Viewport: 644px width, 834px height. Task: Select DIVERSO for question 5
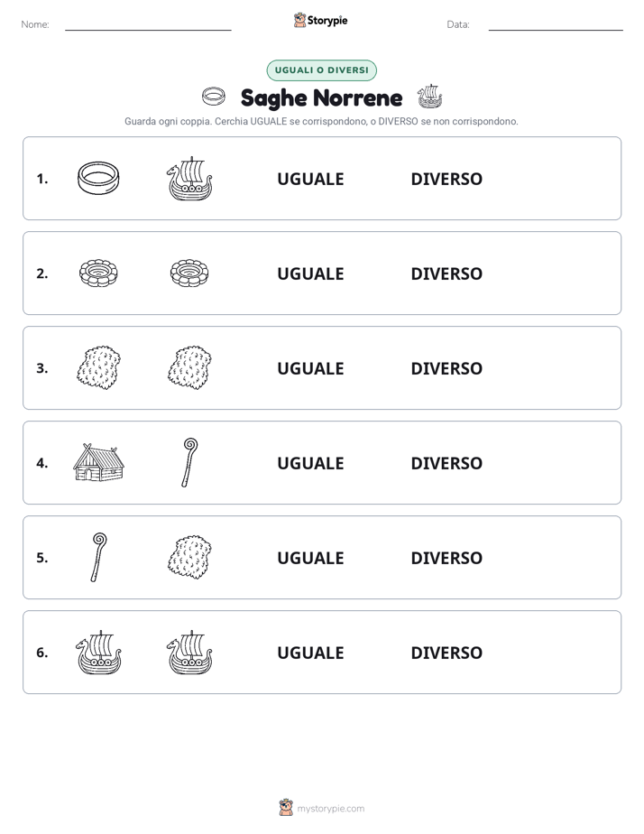[x=446, y=558]
